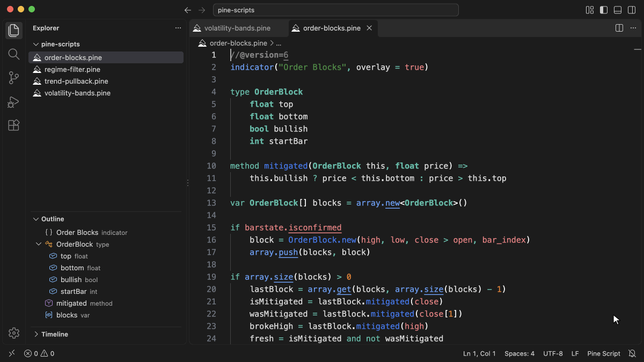Select the startBar int outline entry

coord(106,291)
